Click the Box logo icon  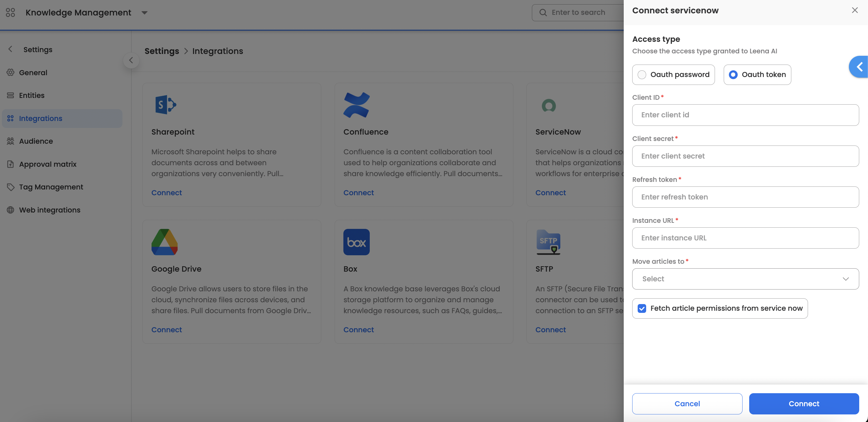(x=356, y=242)
